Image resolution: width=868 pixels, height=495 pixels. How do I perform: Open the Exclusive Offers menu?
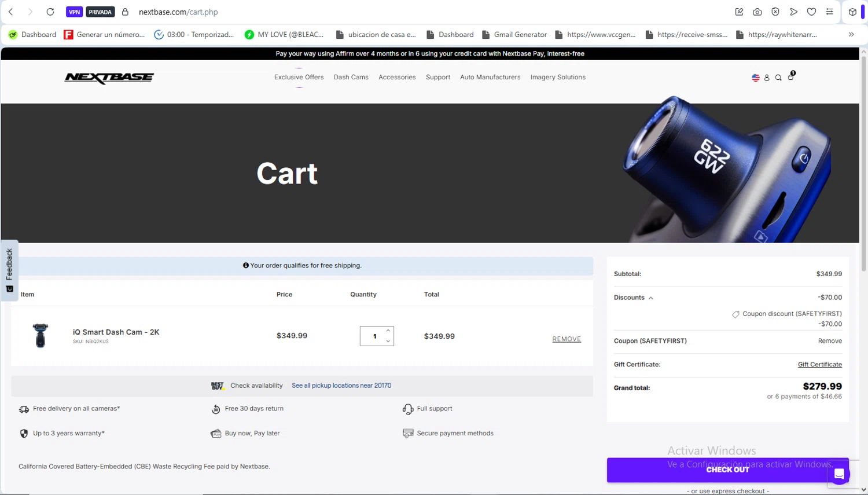click(299, 77)
